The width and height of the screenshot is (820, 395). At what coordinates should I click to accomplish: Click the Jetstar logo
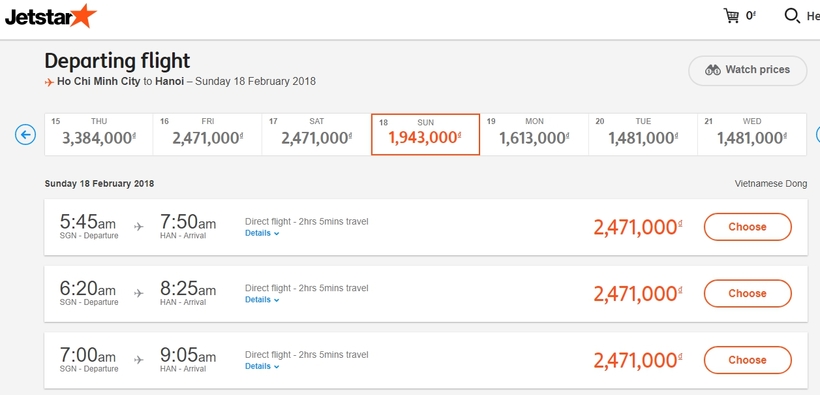[x=51, y=16]
